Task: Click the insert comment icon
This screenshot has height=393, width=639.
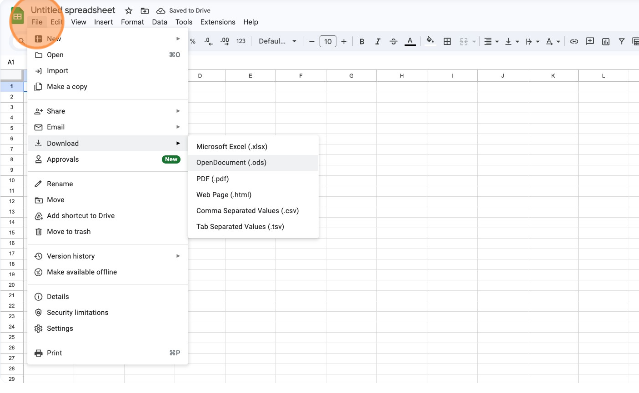Action: (590, 41)
